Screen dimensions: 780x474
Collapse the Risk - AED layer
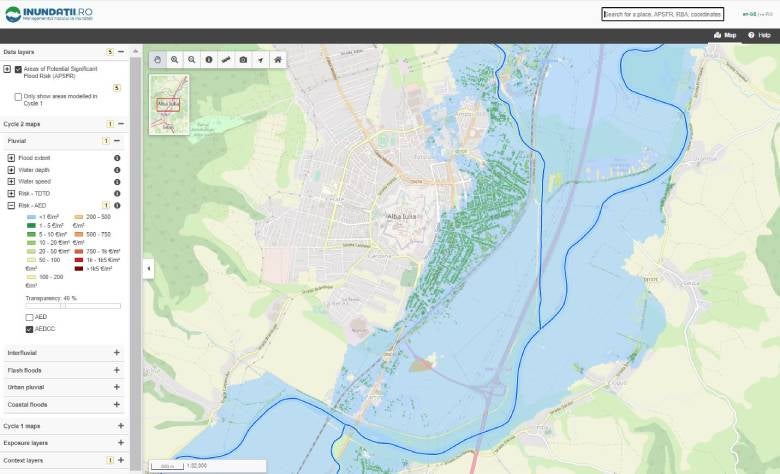(x=11, y=205)
